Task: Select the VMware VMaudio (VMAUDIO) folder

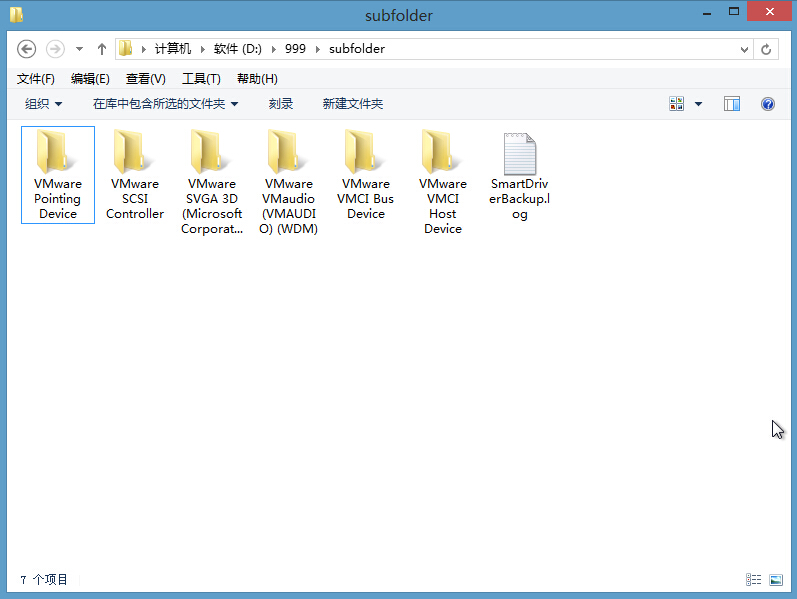Action: [x=289, y=182]
